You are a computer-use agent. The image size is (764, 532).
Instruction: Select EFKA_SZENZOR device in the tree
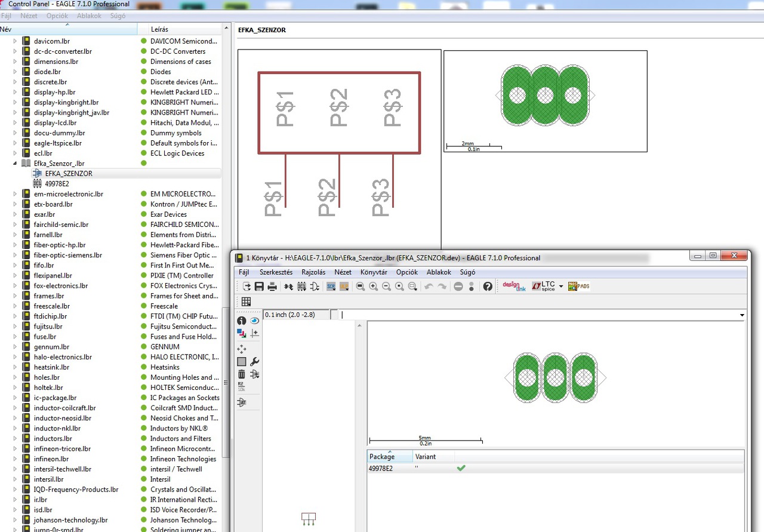(x=69, y=174)
